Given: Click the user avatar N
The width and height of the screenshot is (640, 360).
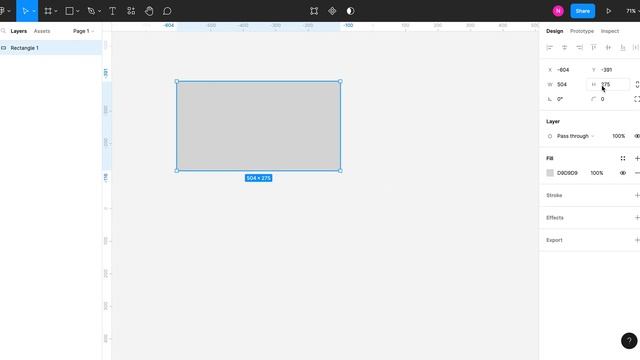Looking at the screenshot, I should pyautogui.click(x=558, y=11).
